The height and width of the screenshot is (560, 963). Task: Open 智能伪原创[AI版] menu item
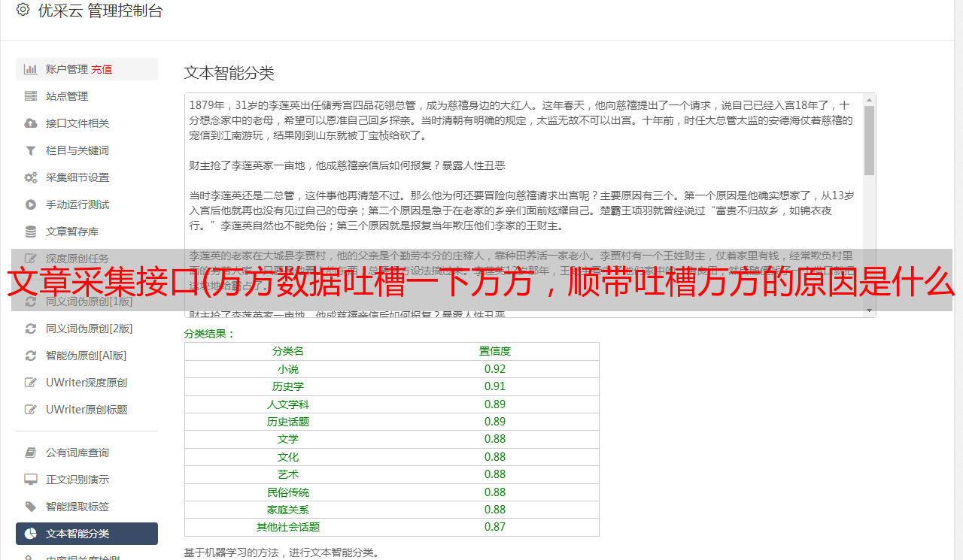tap(87, 356)
